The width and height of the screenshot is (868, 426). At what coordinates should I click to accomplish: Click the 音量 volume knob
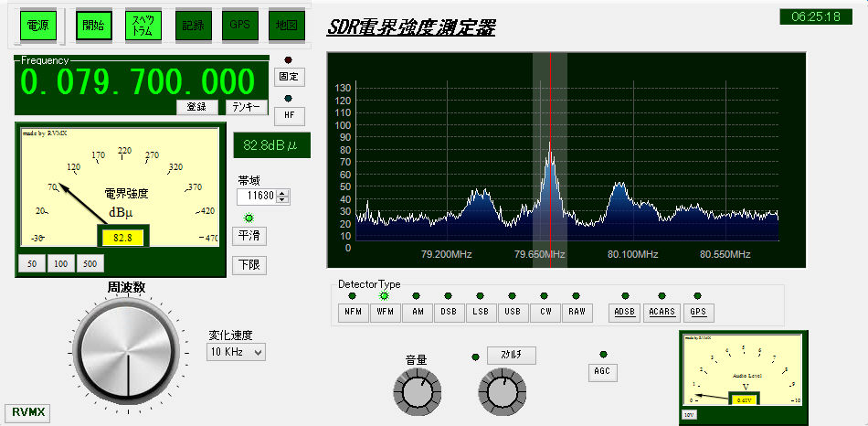(416, 392)
